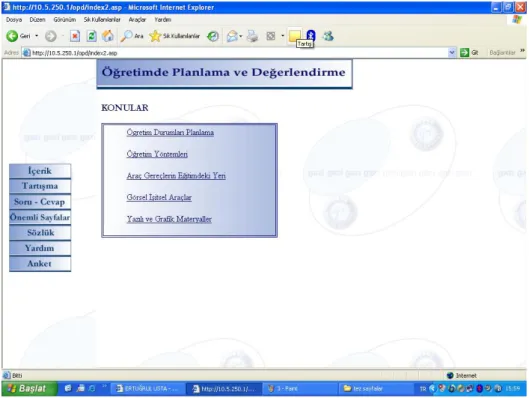Open Search with the Ara magnifier
This screenshot has height=398, width=529.
(132, 36)
